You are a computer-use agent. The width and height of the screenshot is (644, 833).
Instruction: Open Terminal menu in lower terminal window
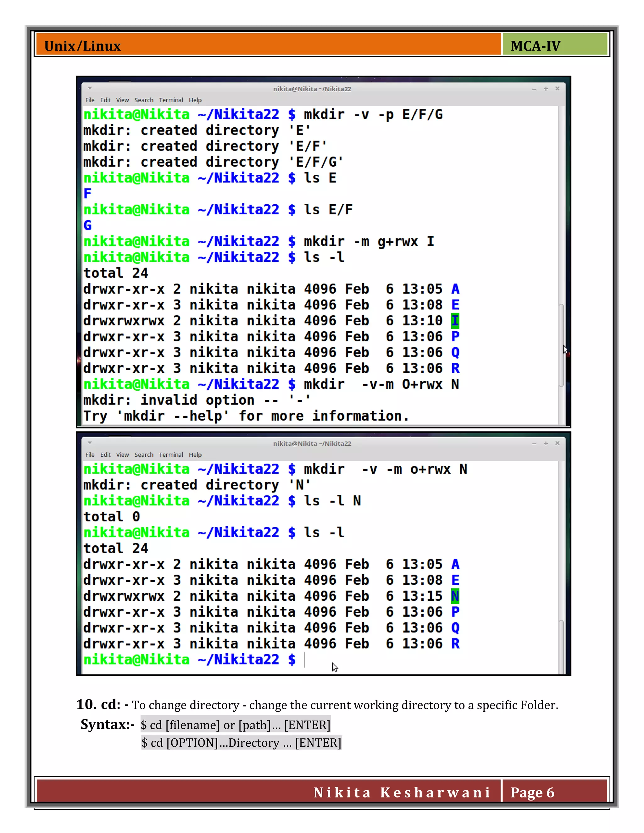171,455
